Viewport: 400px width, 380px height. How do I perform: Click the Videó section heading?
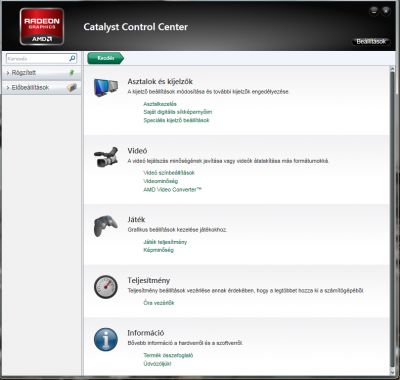137,151
